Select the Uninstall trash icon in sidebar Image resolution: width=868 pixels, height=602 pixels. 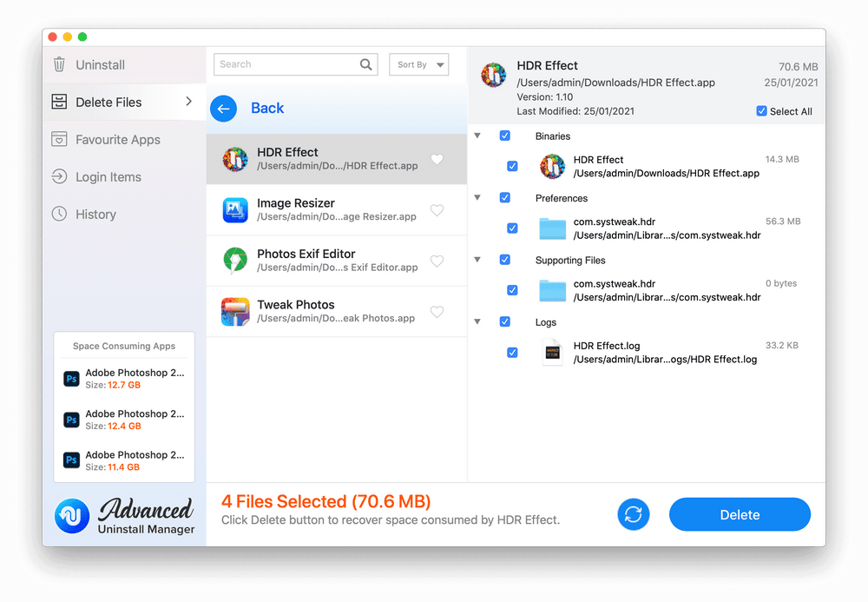59,63
